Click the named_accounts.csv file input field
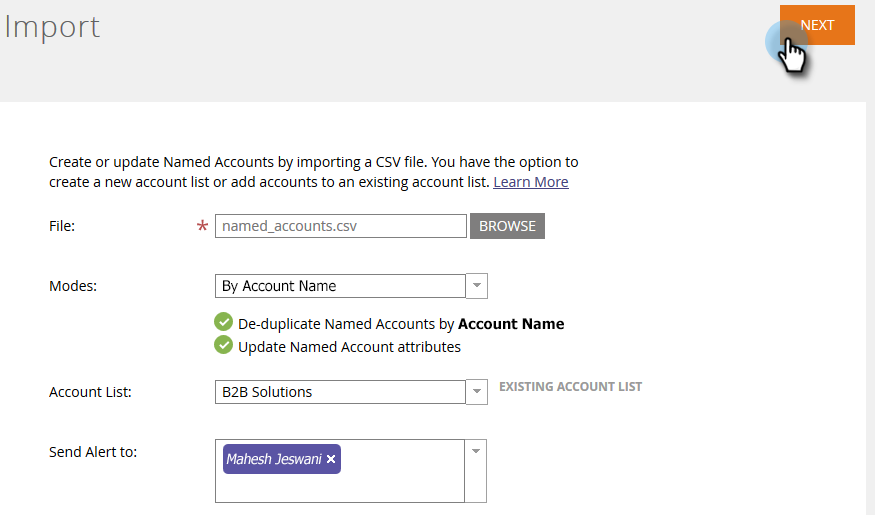The width and height of the screenshot is (875, 515). pos(341,226)
